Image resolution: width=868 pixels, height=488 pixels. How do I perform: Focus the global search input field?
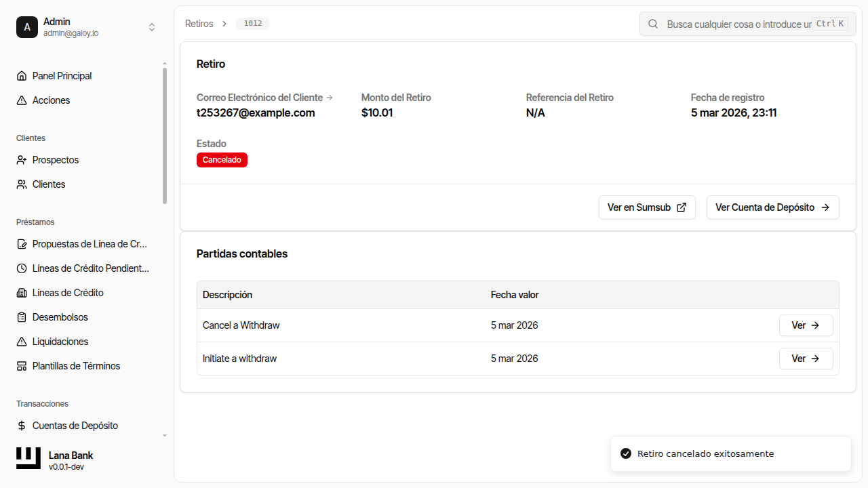point(738,24)
